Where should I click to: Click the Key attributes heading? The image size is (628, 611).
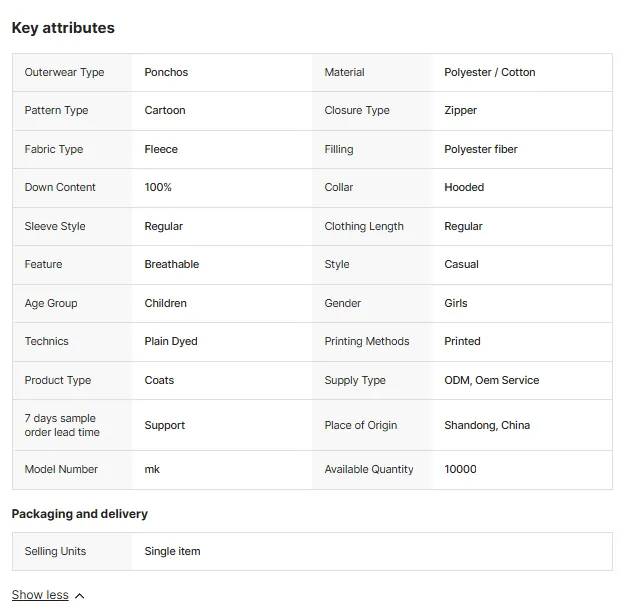[63, 28]
